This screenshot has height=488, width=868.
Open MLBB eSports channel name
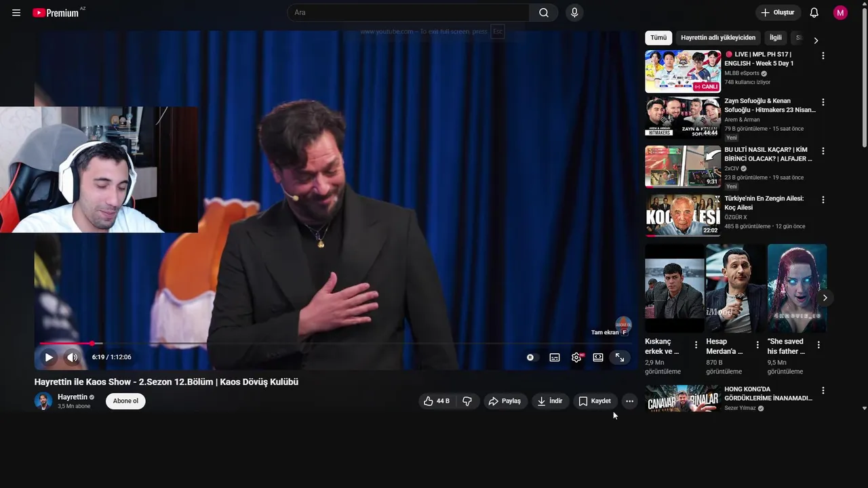742,73
